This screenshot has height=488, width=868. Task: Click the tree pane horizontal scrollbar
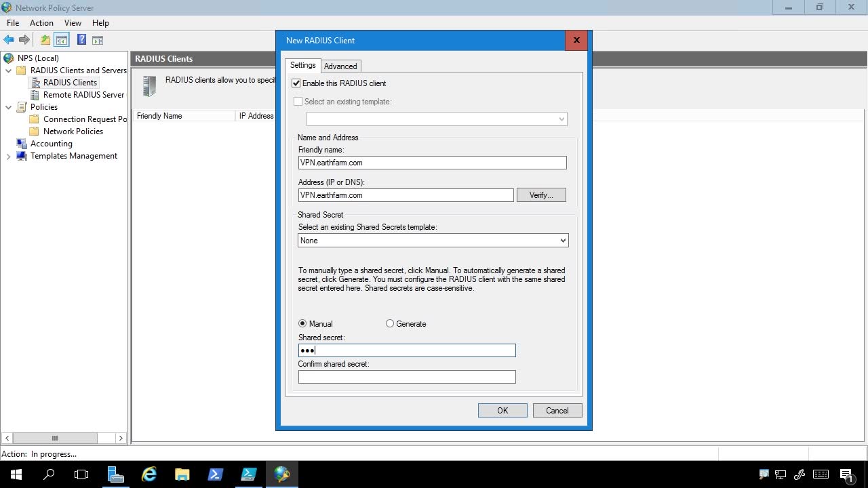56,438
